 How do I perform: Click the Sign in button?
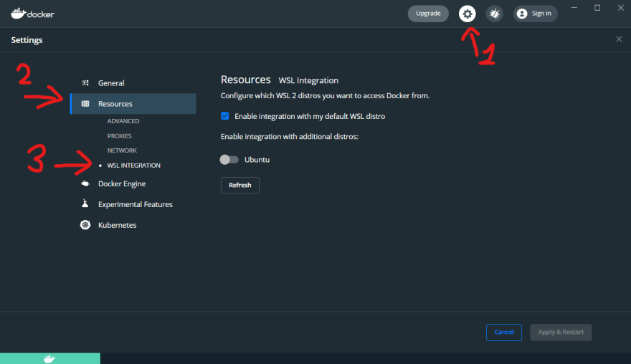pos(535,14)
